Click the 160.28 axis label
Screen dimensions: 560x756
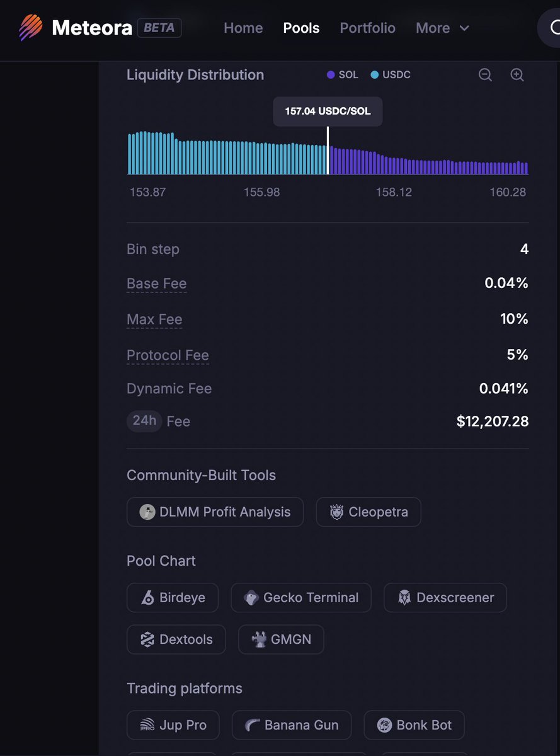508,192
